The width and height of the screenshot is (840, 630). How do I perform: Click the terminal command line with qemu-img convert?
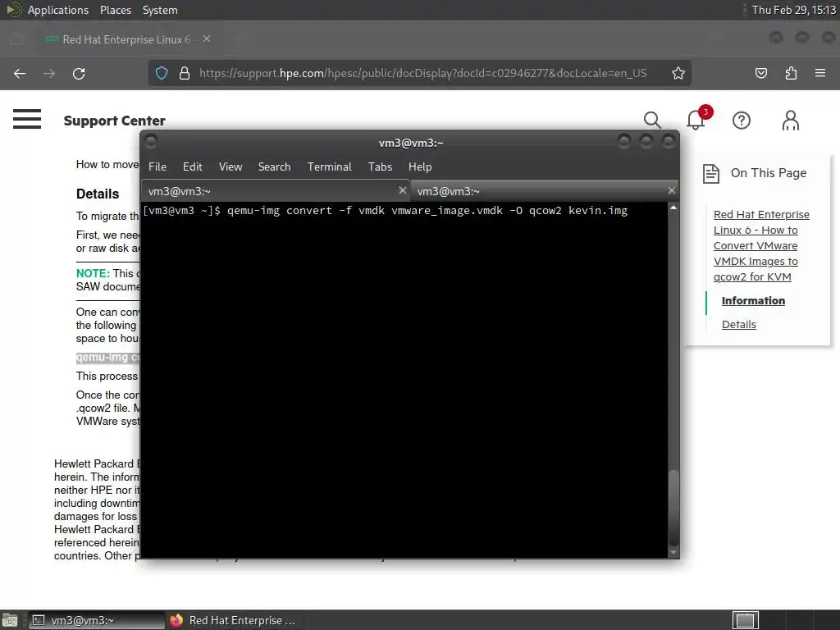coord(385,211)
